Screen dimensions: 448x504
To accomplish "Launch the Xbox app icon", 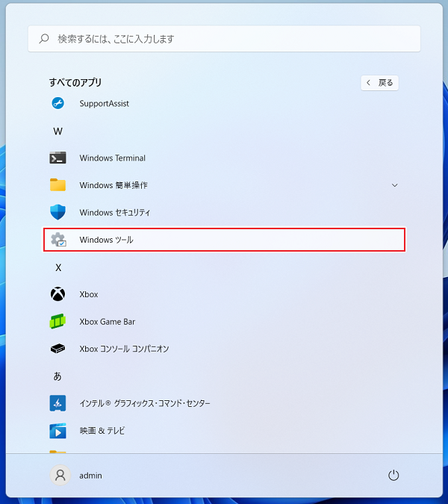I will (57, 294).
